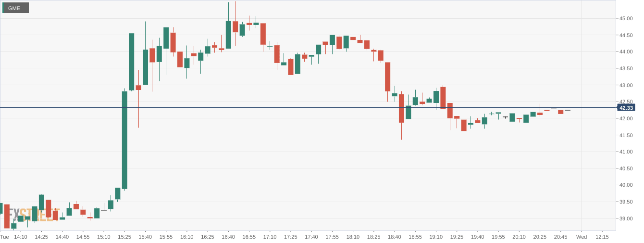Click the 39.00 price axis label
This screenshot has width=644, height=243.
point(625,218)
